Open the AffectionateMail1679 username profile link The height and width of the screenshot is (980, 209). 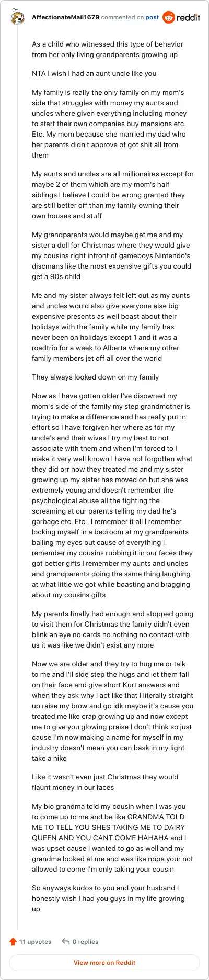pos(65,17)
